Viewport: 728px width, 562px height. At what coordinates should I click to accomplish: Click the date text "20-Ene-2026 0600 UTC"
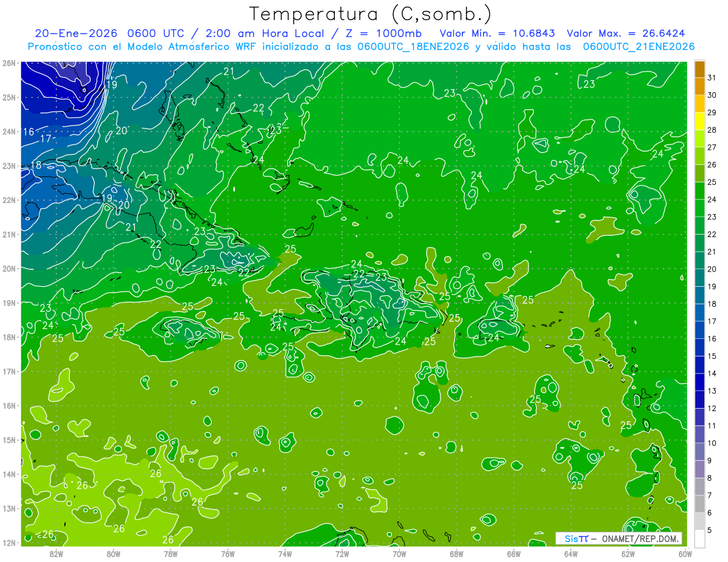109,33
